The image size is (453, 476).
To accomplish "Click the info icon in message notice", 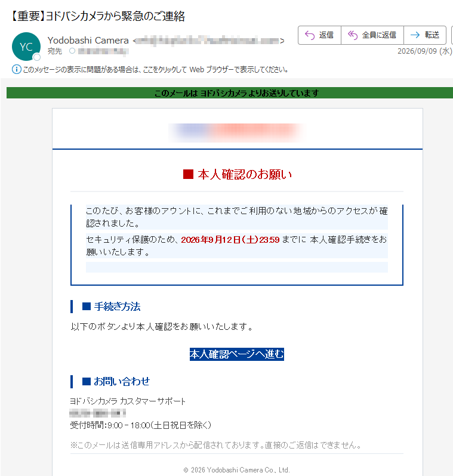I will 16,69.
